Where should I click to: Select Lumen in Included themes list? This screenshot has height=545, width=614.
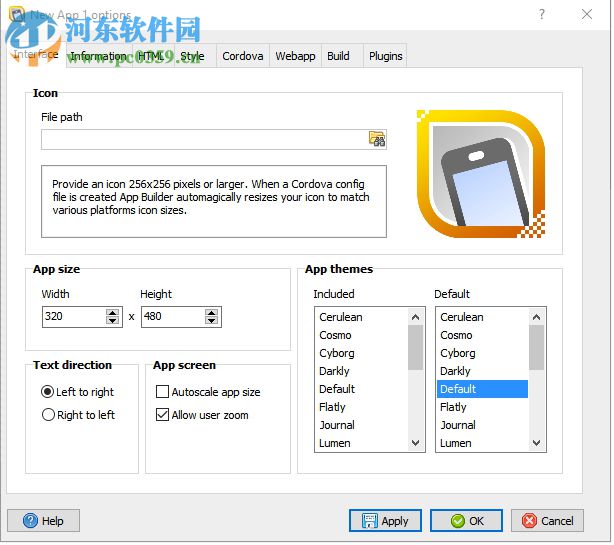pyautogui.click(x=362, y=443)
